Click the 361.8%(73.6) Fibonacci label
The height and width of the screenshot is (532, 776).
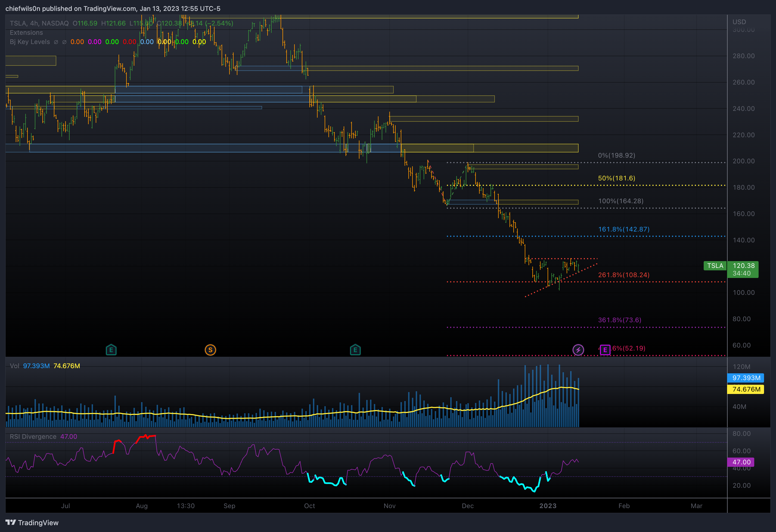pos(619,320)
